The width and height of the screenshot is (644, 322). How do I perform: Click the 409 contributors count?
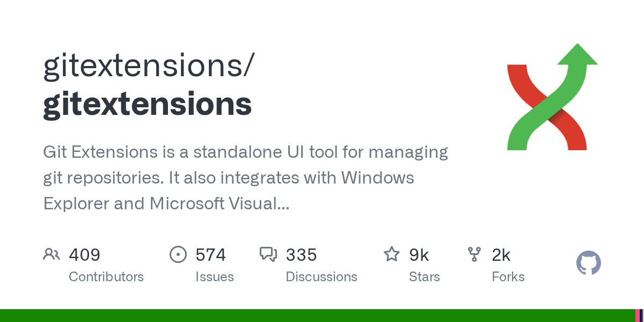coord(85,255)
